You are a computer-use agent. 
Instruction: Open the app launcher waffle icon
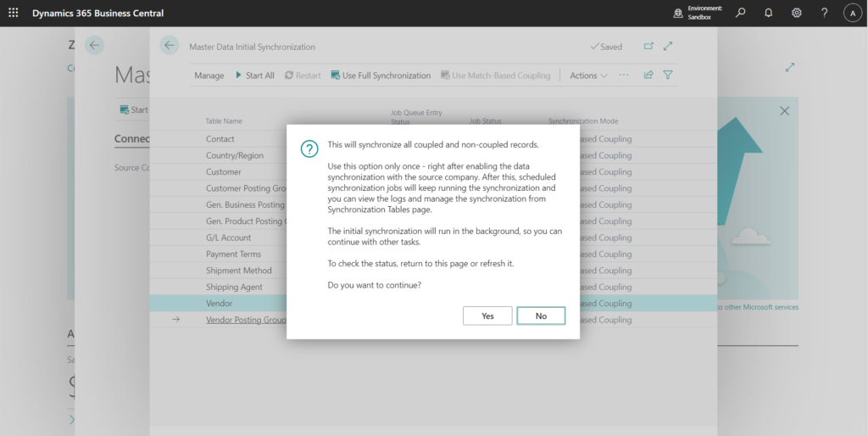tap(14, 13)
